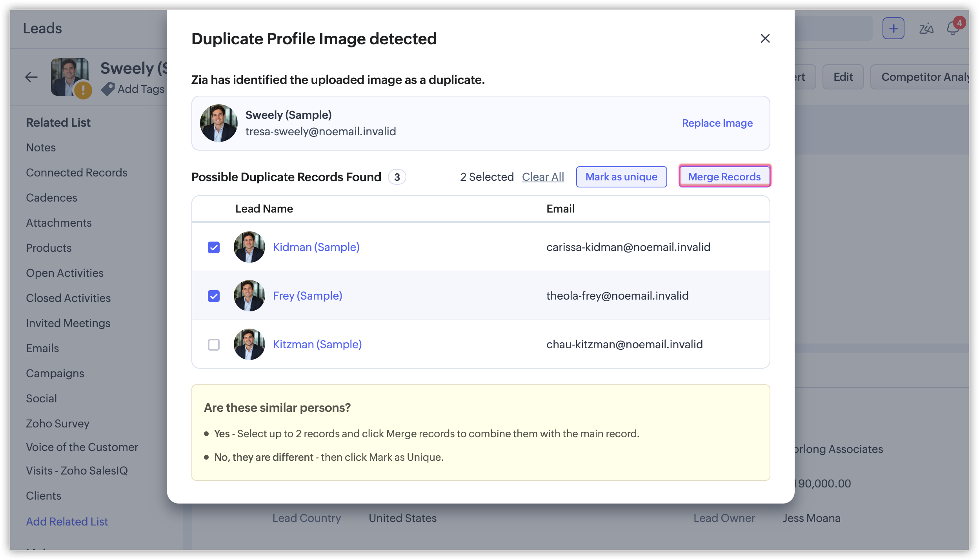The image size is (979, 560).
Task: Click the Add Tags tag icon
Action: 108,89
